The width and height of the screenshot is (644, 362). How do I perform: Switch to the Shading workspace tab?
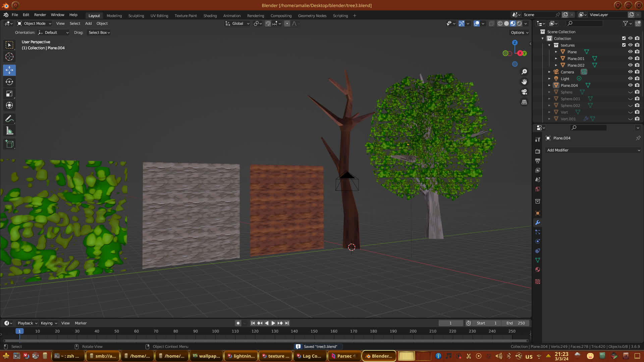(x=210, y=16)
